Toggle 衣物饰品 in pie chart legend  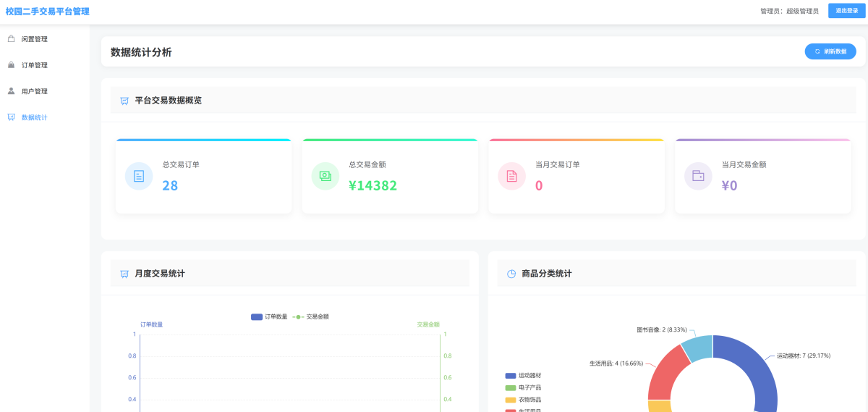tap(523, 400)
